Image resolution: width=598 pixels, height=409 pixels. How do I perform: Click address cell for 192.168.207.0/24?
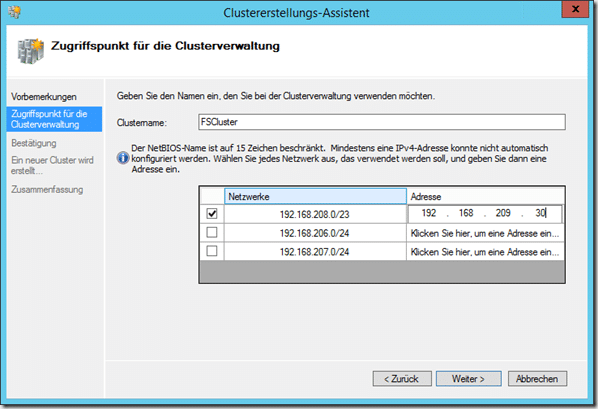tap(485, 252)
